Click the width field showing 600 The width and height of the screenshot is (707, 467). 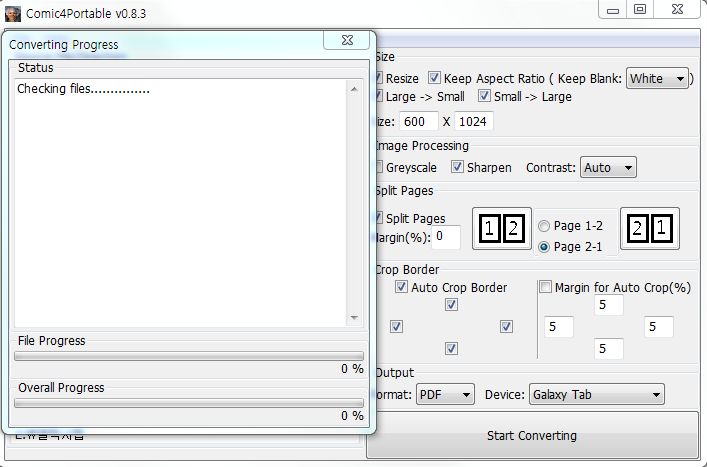419,121
